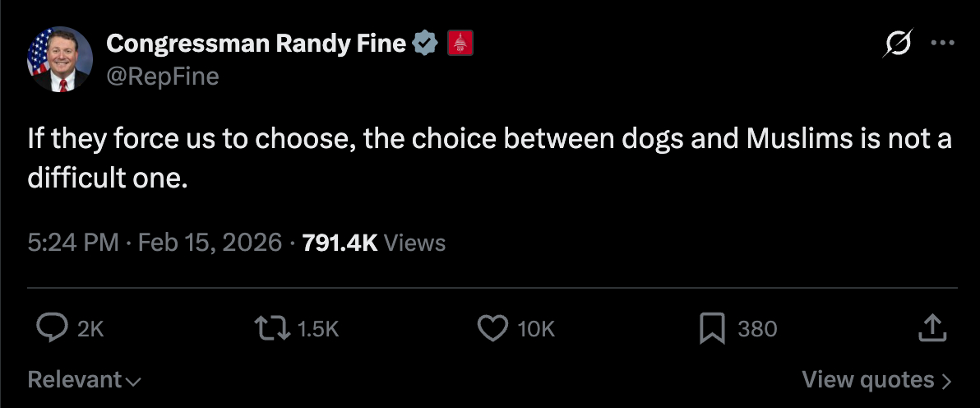Click the red Capitol affiliation badge

(458, 43)
